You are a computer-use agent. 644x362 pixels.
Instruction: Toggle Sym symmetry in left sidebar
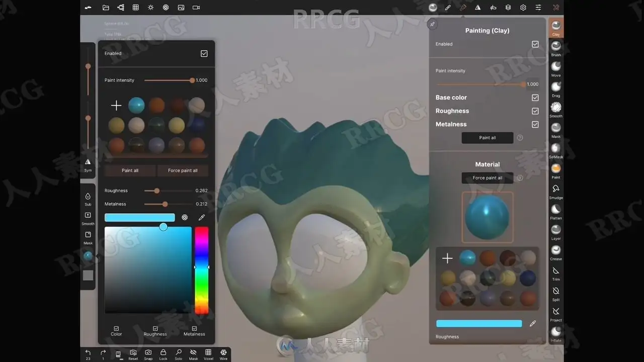(88, 164)
